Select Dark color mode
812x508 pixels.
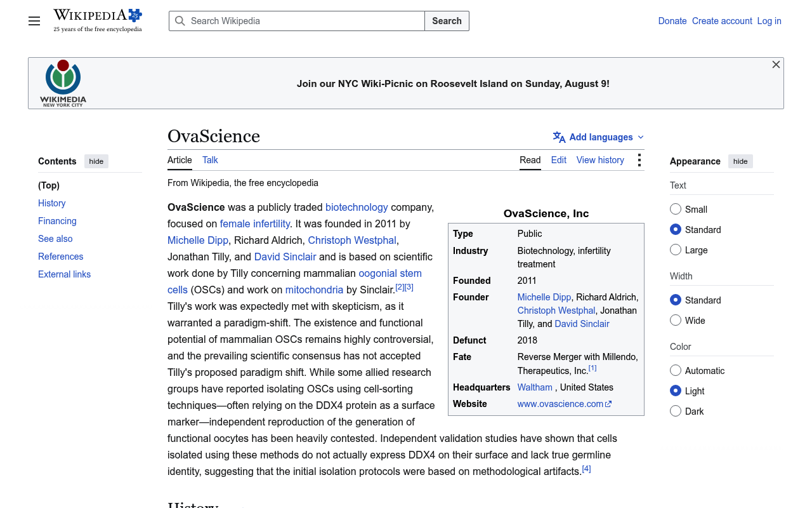(x=676, y=411)
